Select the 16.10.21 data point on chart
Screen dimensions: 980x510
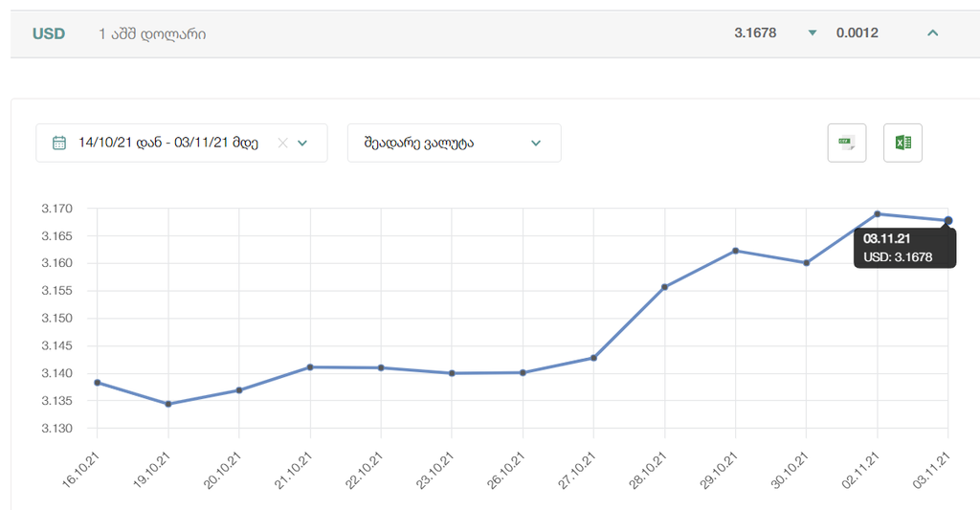[x=98, y=383]
